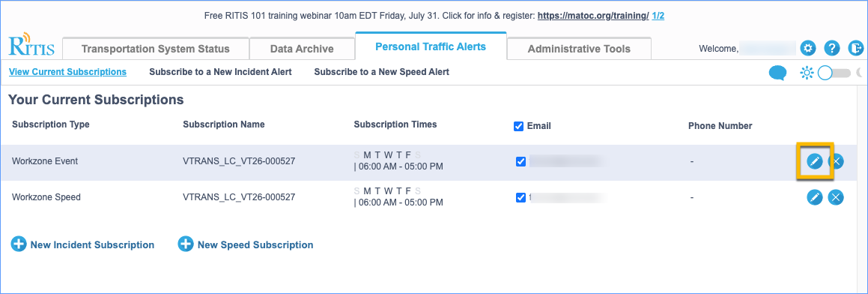Toggle the Email column header checkbox
868x294 pixels.
519,126
